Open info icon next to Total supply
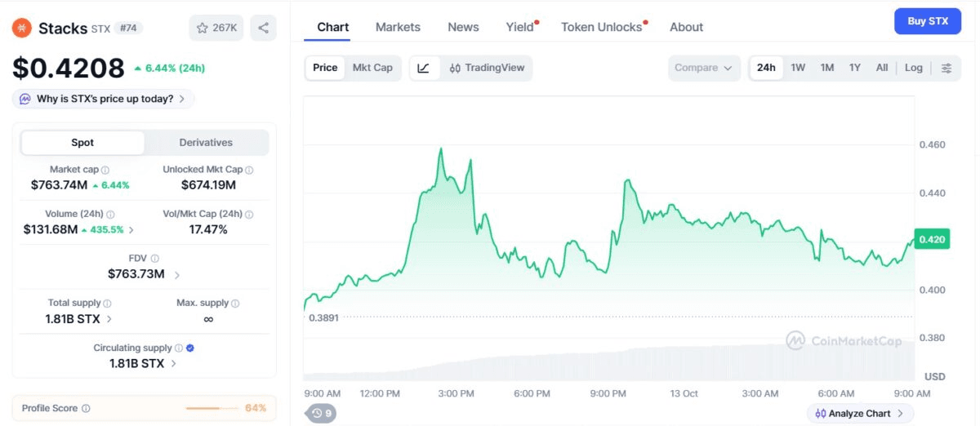The width and height of the screenshot is (980, 426). point(108,303)
